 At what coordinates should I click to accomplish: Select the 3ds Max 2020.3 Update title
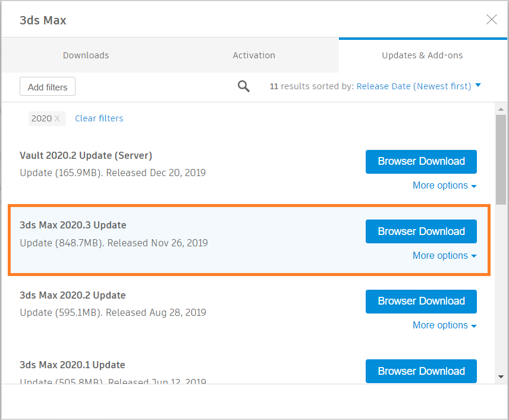[73, 225]
